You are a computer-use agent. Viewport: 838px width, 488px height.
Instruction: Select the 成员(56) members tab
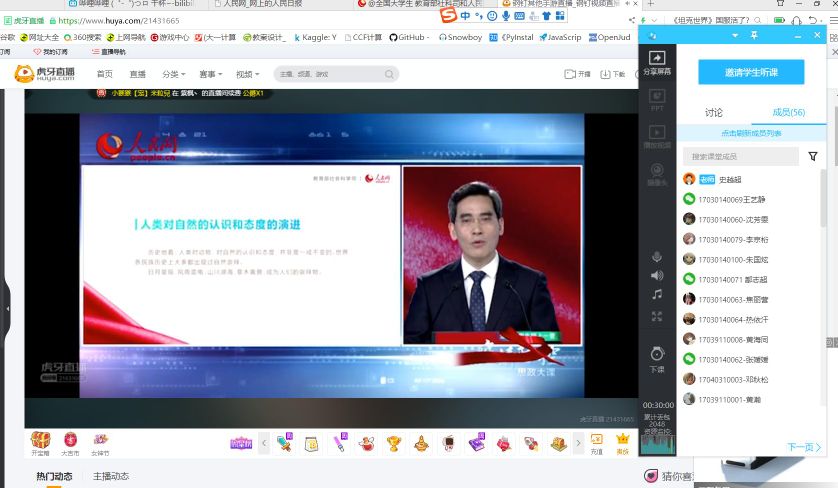point(789,113)
